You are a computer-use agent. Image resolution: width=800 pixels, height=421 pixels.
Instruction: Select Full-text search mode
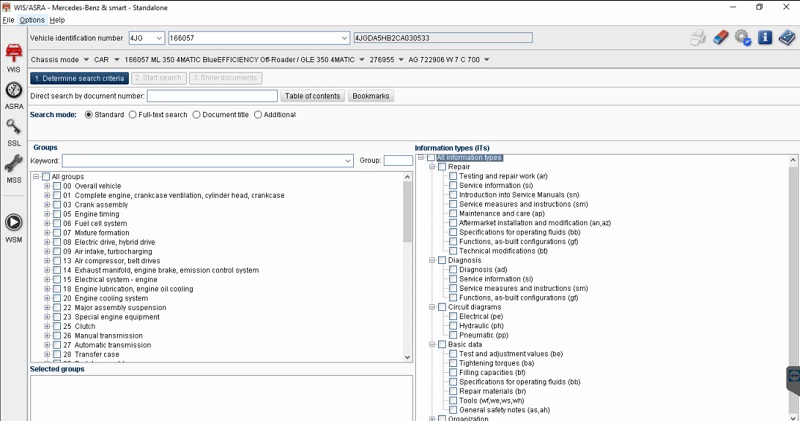tap(134, 115)
